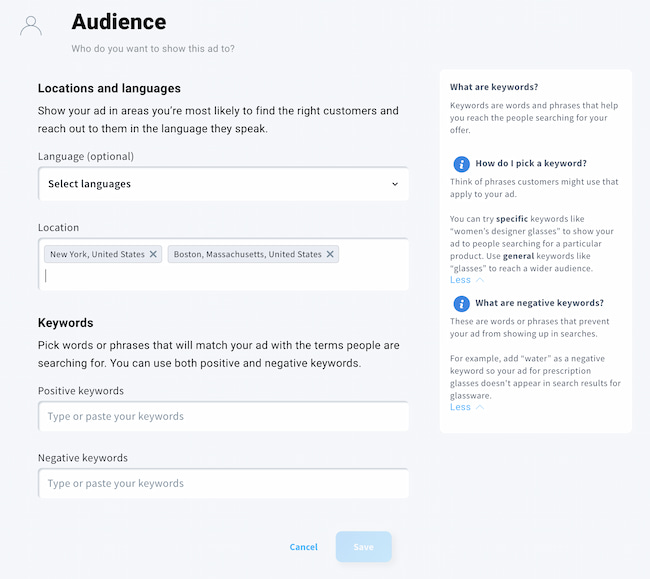650x579 pixels.
Task: Click the Cancel link
Action: point(303,547)
